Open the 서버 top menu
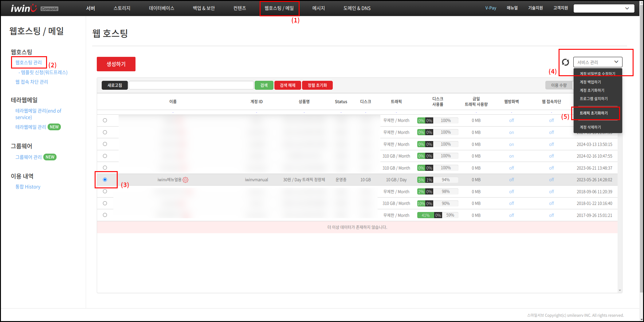 point(91,8)
